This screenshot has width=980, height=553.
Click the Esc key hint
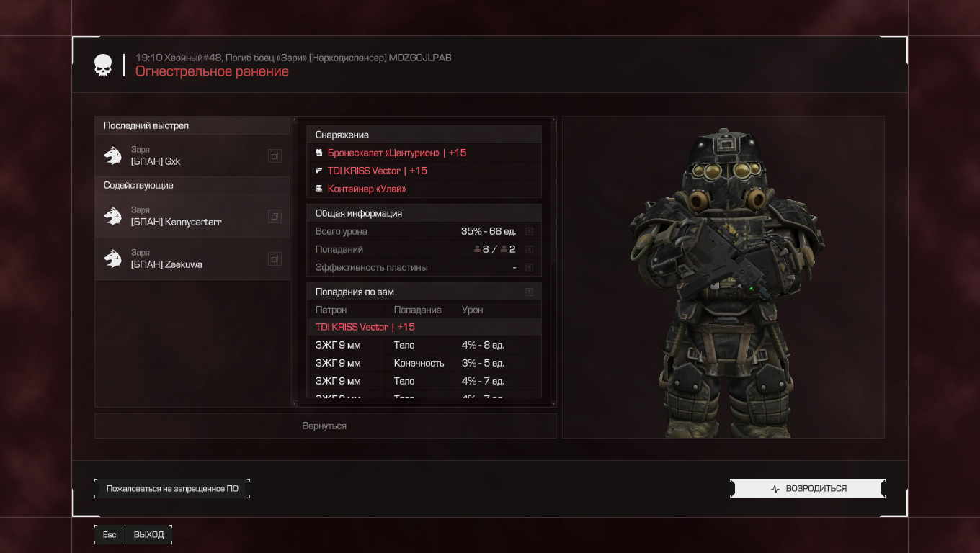point(110,534)
